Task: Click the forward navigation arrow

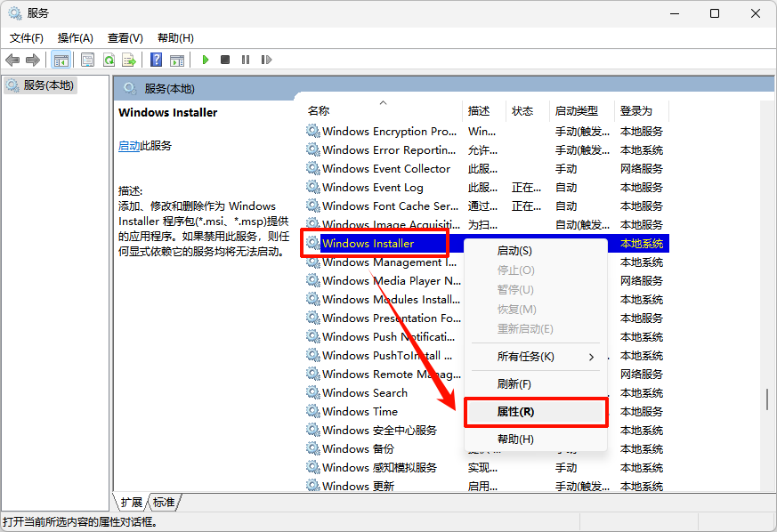Action: (34, 60)
